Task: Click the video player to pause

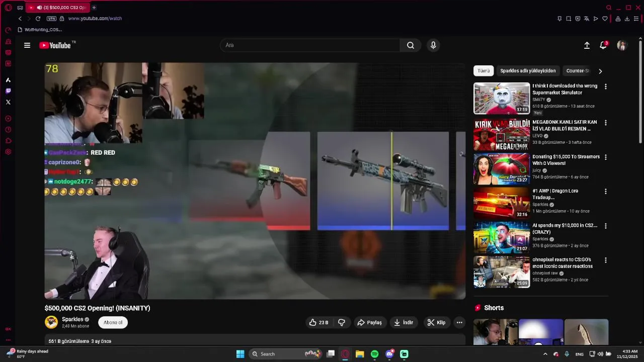Action: tap(255, 181)
